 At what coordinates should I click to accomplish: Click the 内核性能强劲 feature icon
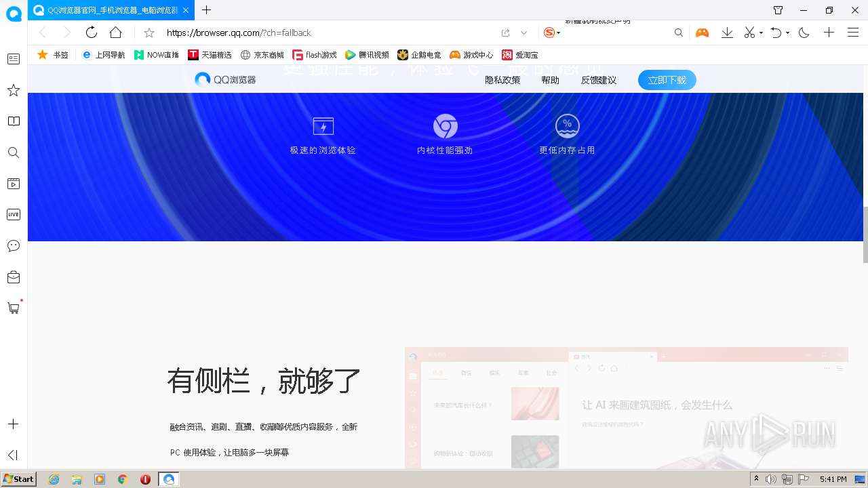coord(445,126)
